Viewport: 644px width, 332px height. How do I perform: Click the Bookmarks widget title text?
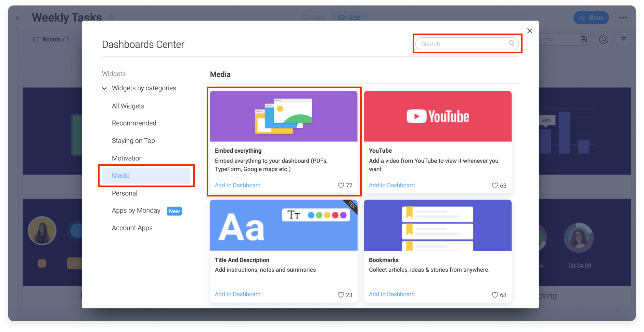coord(384,260)
